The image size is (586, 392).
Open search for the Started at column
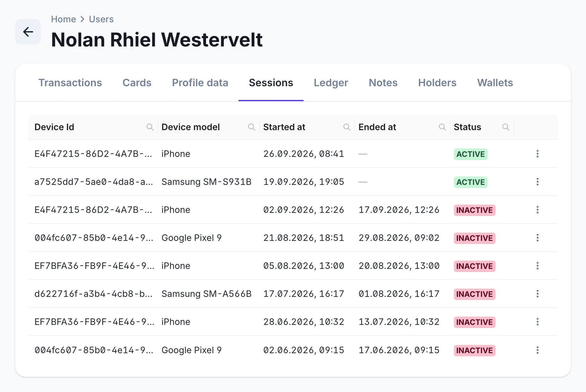click(347, 127)
